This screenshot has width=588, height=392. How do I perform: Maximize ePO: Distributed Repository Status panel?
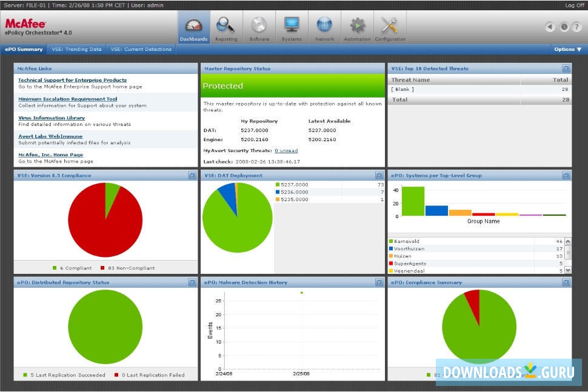192,282
